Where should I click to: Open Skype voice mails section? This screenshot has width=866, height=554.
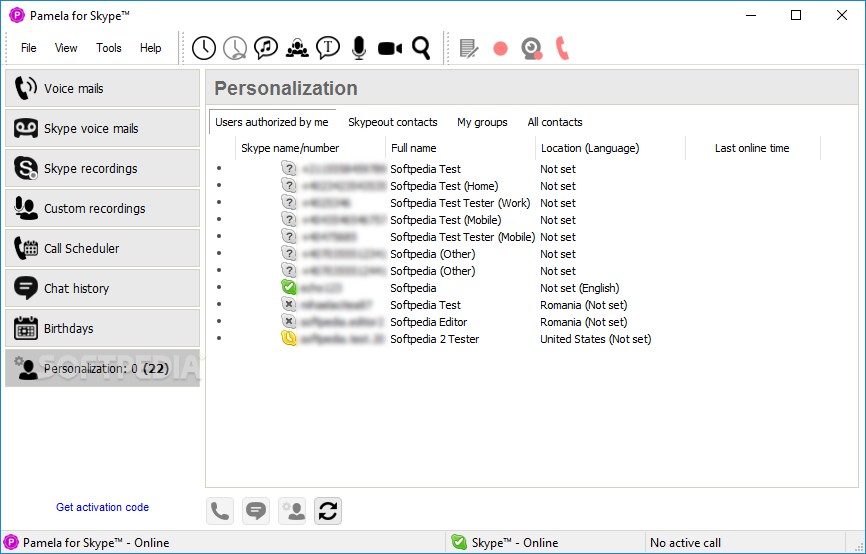103,128
